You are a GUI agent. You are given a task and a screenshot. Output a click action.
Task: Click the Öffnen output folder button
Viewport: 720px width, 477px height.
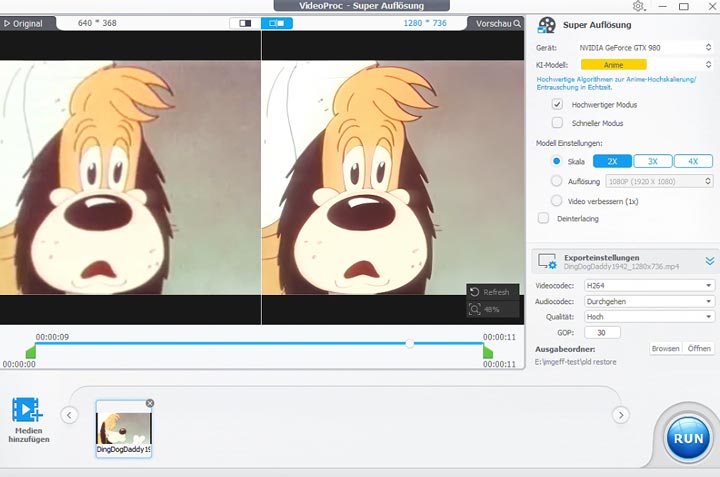click(x=699, y=348)
